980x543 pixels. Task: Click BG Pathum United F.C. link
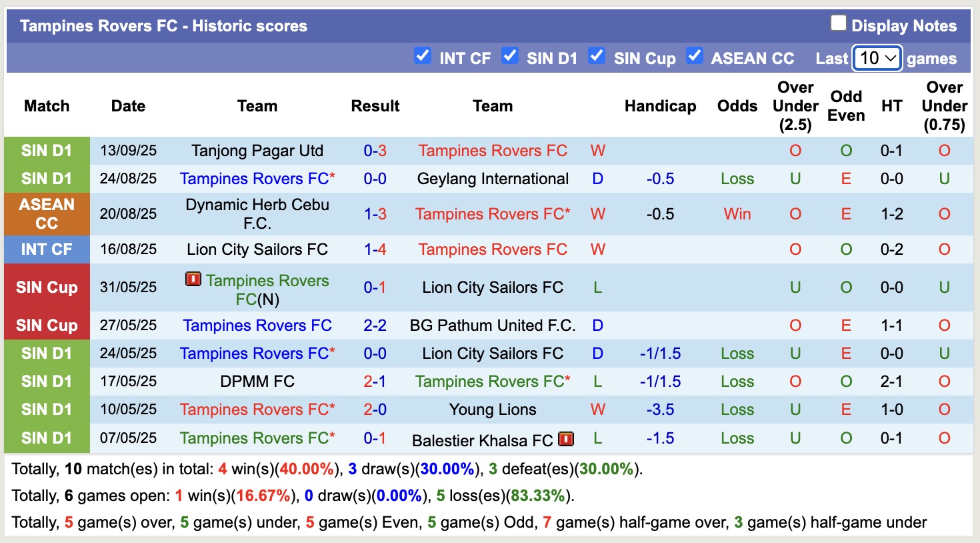pos(493,326)
